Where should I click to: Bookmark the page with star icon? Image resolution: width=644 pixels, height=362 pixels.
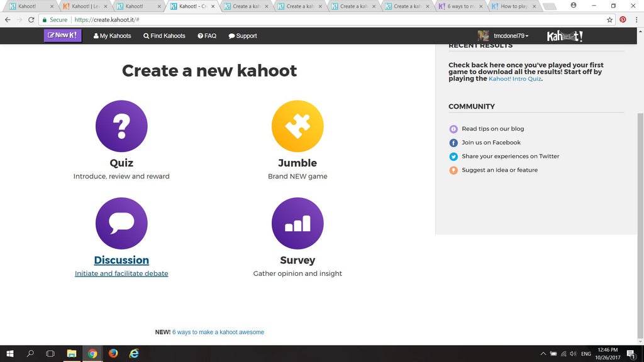(609, 19)
